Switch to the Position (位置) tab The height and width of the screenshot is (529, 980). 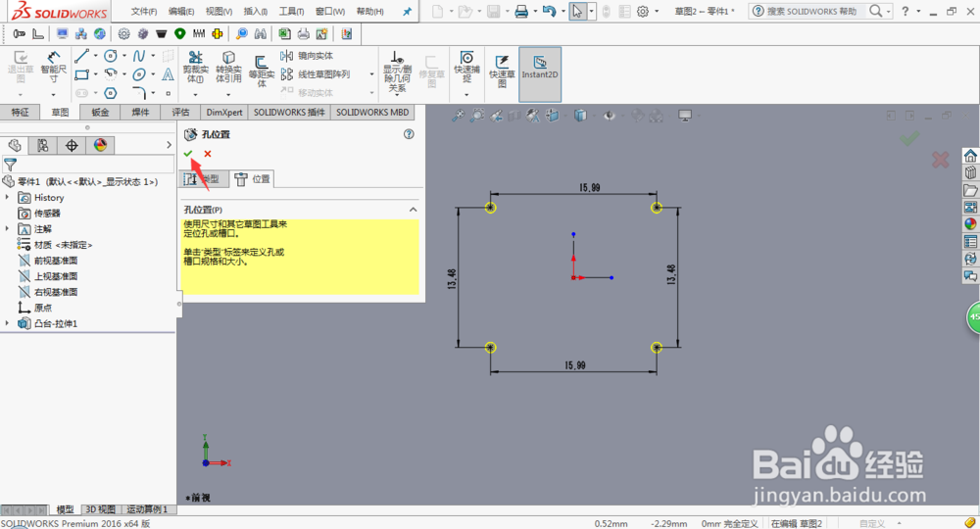click(x=252, y=179)
